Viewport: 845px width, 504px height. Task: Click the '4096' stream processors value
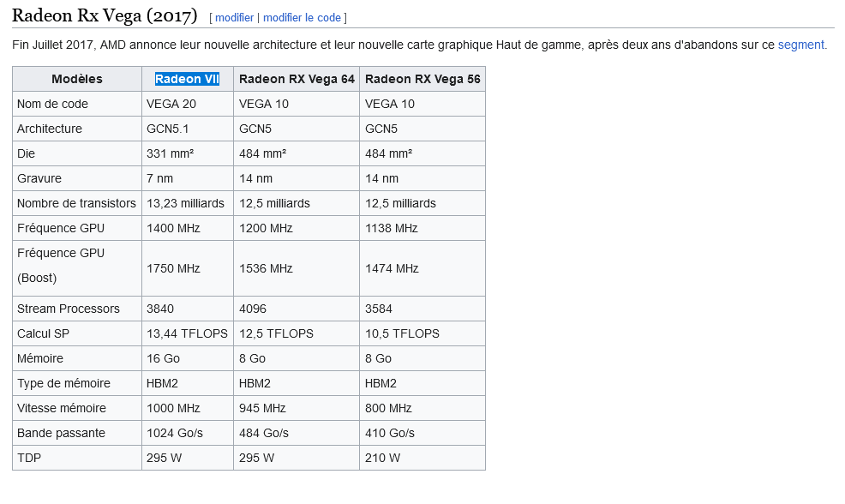click(x=254, y=309)
